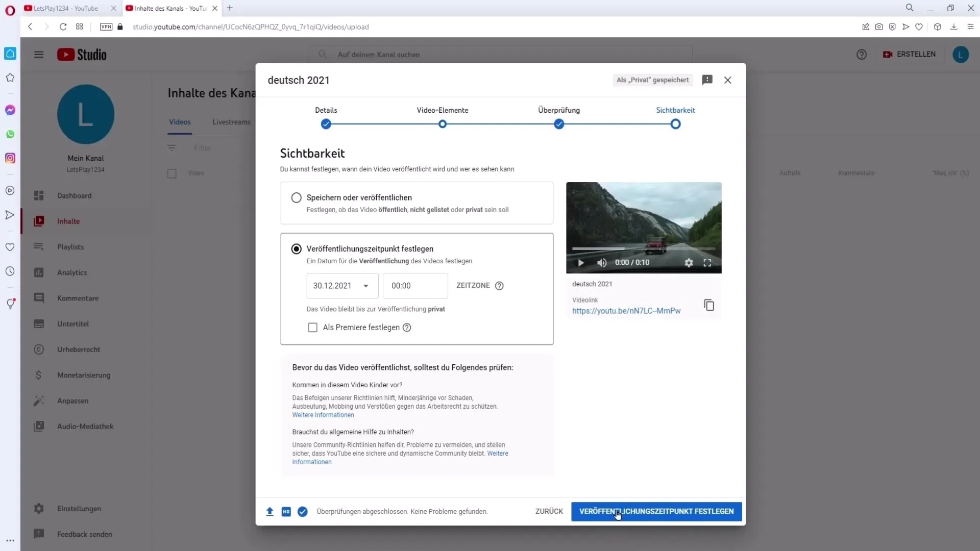The image size is (980, 551).
Task: Open Playlists in the sidebar
Action: click(x=70, y=246)
